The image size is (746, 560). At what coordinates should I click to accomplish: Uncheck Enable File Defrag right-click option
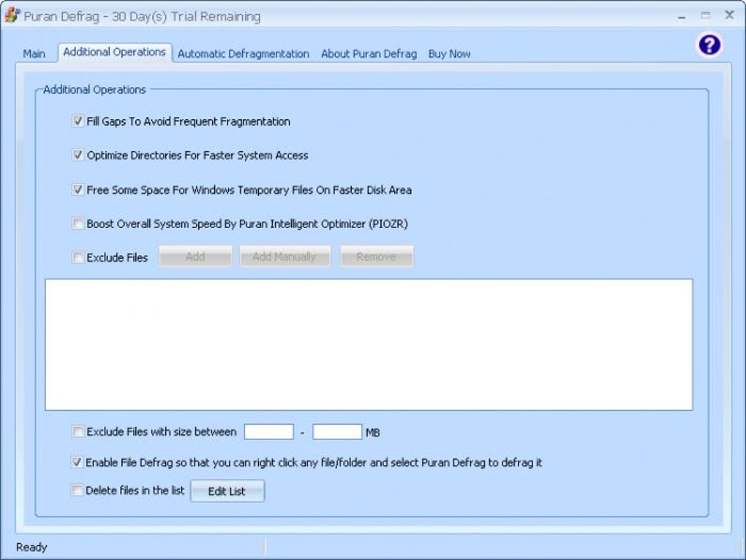click(77, 461)
